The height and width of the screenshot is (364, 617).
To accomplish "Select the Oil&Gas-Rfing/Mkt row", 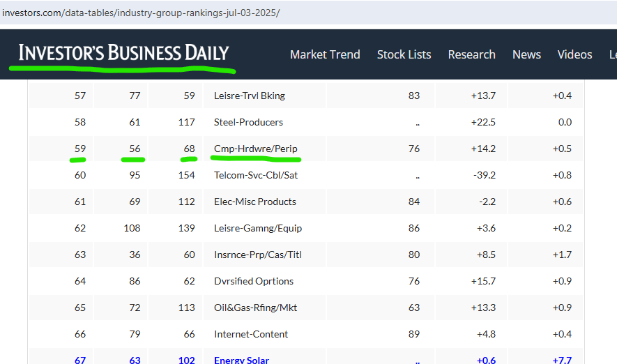I will (306, 308).
